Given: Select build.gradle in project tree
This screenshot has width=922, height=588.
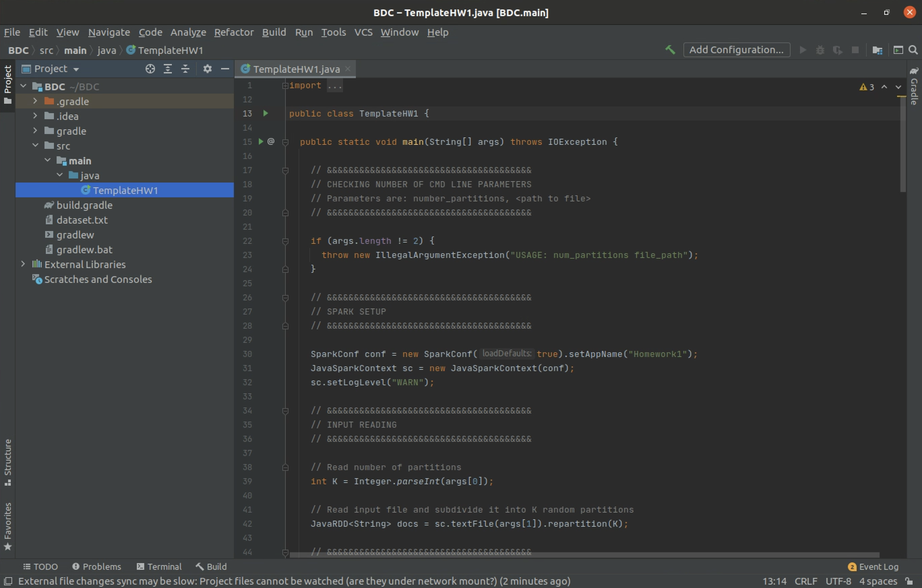Looking at the screenshot, I should coord(124,205).
